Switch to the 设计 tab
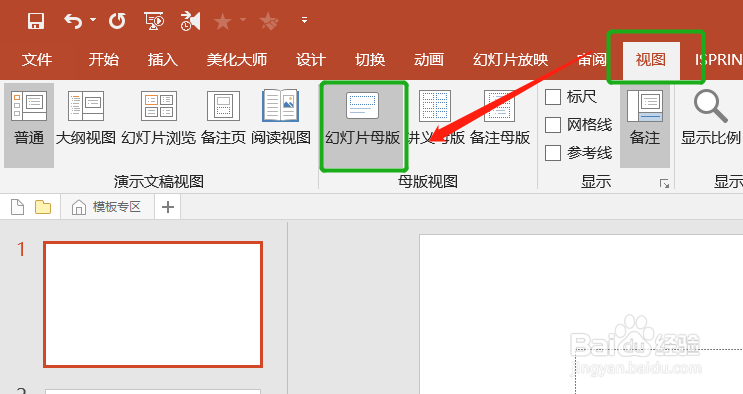Screen dimensions: 743x394 click(x=311, y=60)
